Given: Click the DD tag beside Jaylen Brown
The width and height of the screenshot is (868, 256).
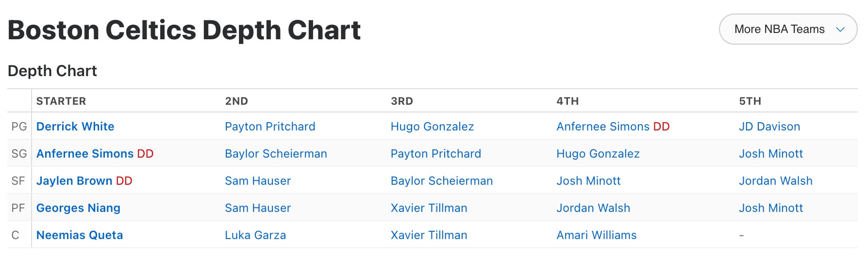Looking at the screenshot, I should (124, 181).
